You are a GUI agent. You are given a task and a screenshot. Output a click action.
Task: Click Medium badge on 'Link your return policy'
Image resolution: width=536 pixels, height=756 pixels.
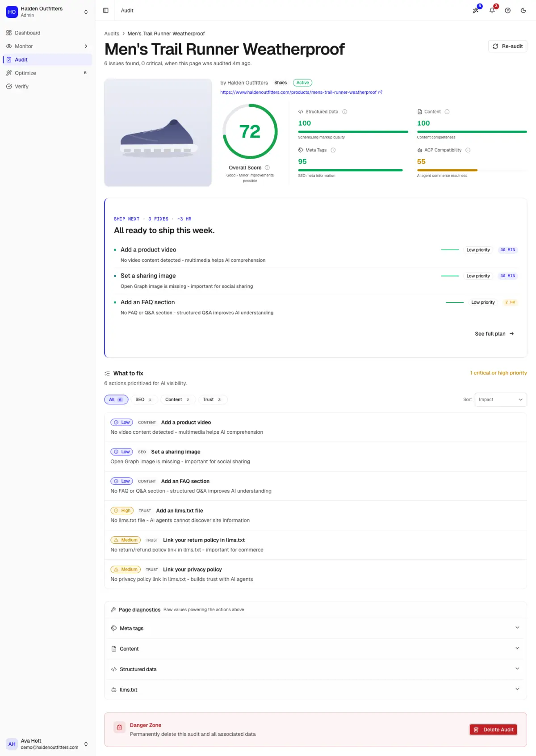click(126, 540)
